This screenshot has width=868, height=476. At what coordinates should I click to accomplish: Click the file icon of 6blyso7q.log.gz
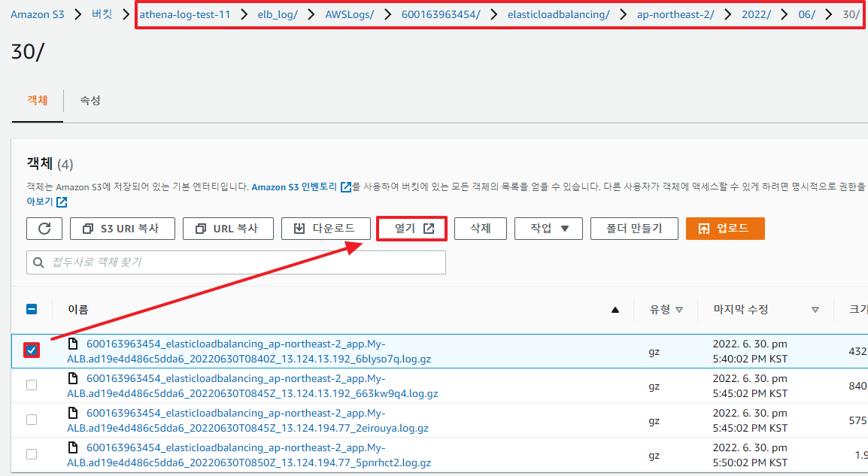pos(72,344)
